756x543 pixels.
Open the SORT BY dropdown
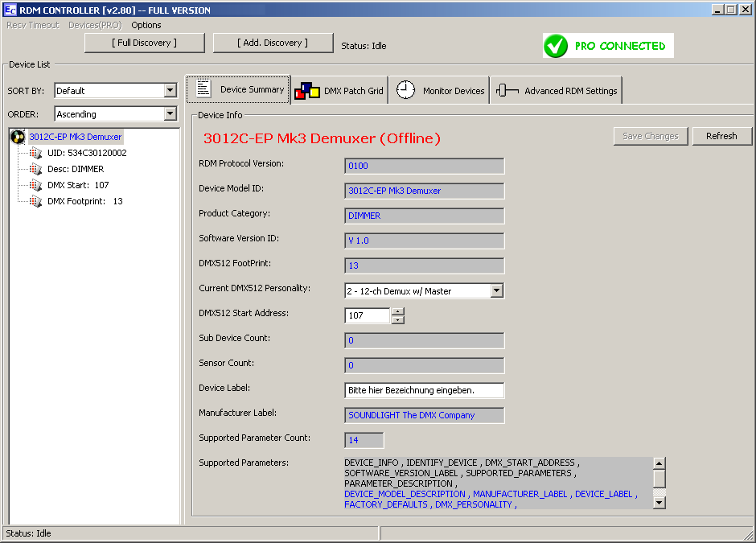point(170,91)
